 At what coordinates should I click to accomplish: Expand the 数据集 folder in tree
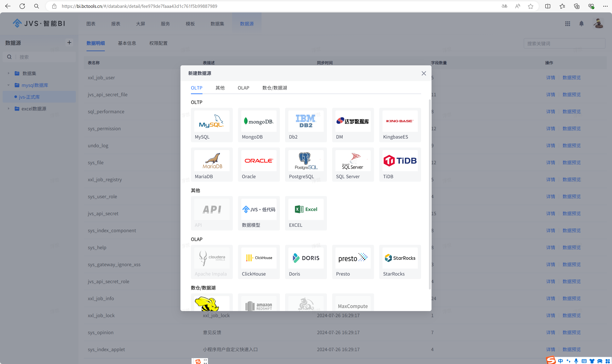(8, 73)
